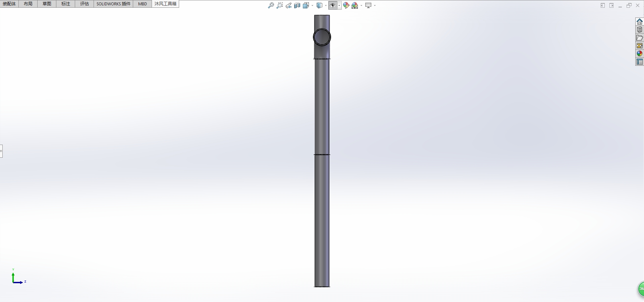
Task: Click the collapse-left panel button at top right
Action: 603,5
